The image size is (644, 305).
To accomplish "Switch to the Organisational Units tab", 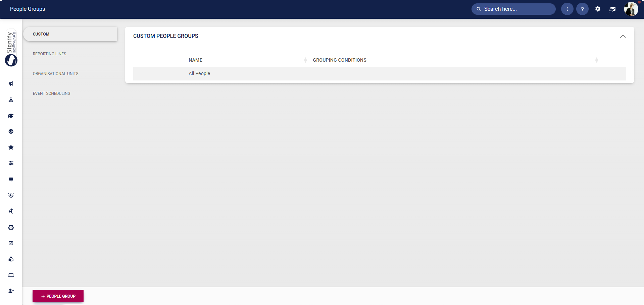I will click(56, 74).
